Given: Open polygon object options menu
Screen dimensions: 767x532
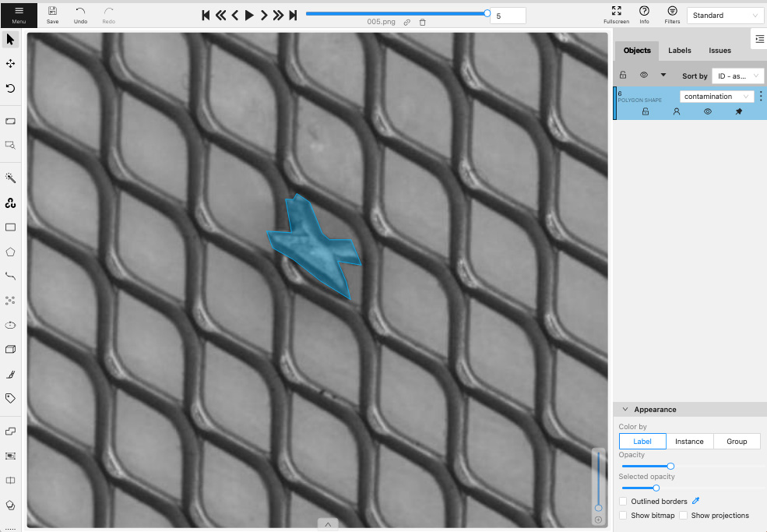Looking at the screenshot, I should [761, 97].
